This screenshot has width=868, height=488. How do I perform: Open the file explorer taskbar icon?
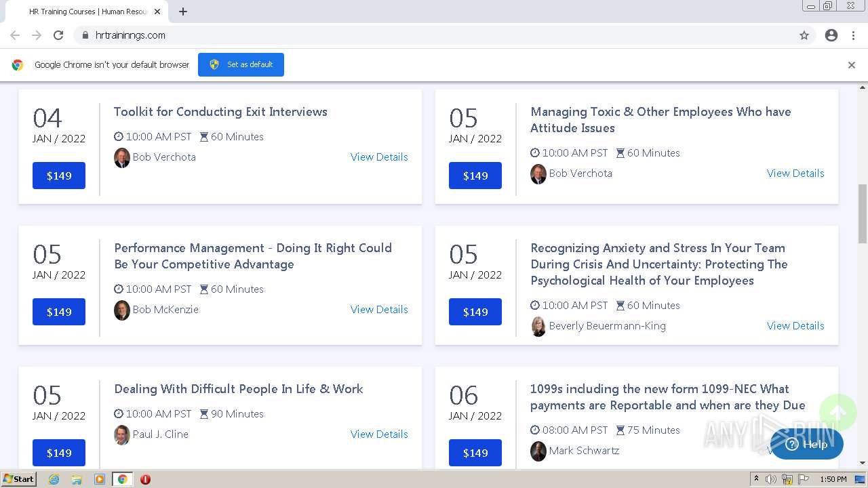[x=77, y=479]
